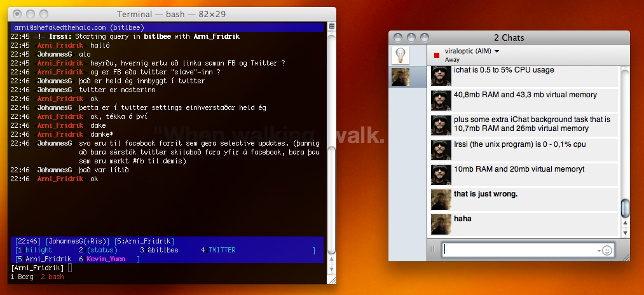644x295 pixels.
Task: Open the emoticon smiley picker
Action: tap(607, 250)
